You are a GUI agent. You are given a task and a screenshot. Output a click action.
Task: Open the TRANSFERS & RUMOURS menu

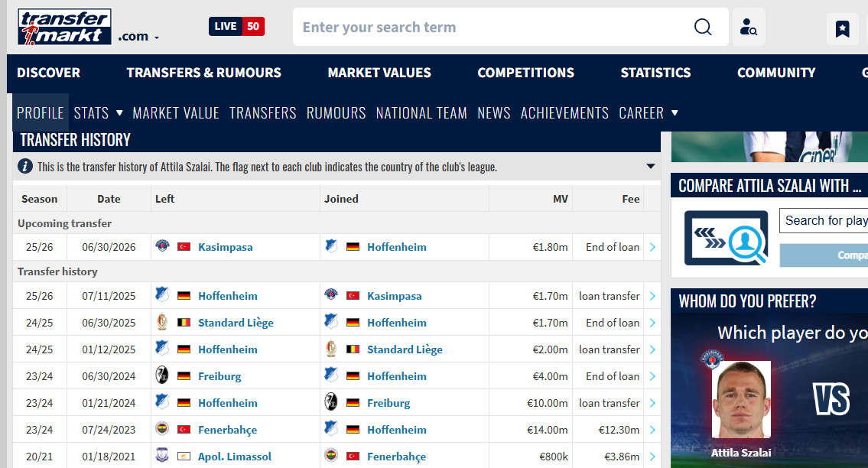click(x=203, y=73)
